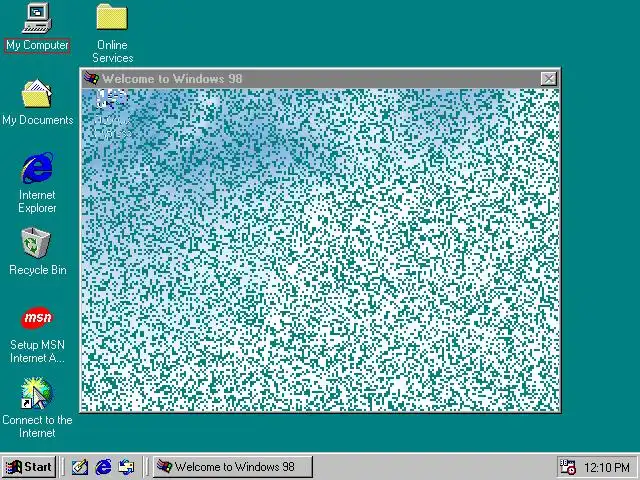This screenshot has height=480, width=640.
Task: Click the 12:10 PM system clock
Action: pos(607,467)
